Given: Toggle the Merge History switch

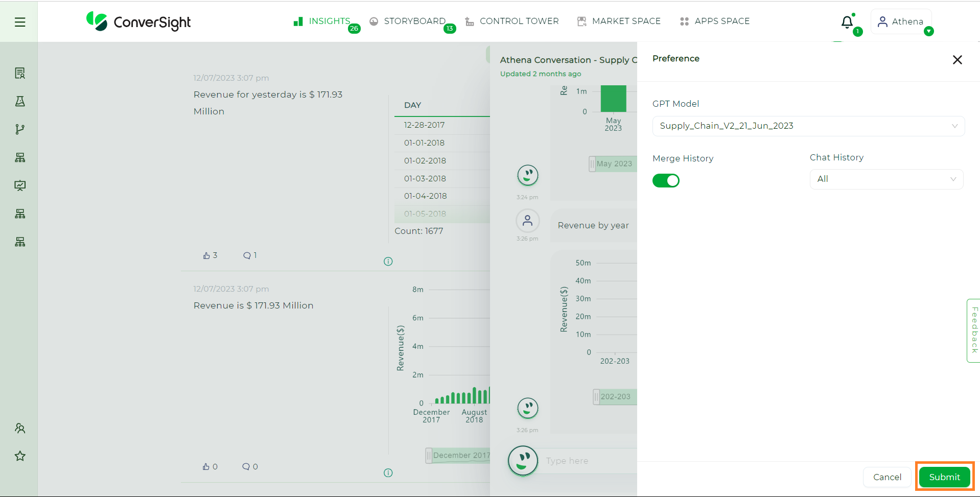Looking at the screenshot, I should click(666, 181).
